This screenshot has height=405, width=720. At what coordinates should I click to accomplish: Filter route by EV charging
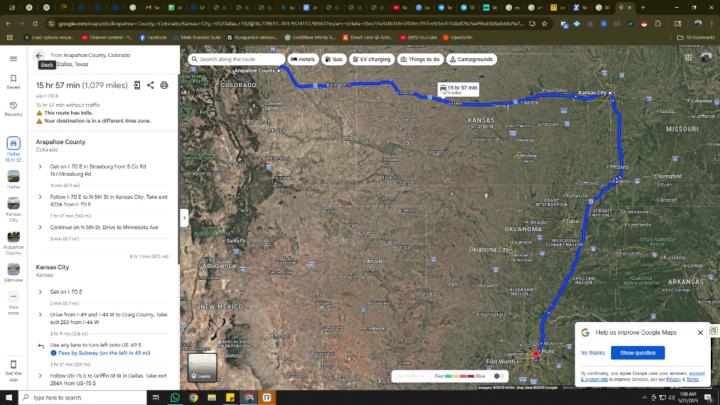click(371, 59)
